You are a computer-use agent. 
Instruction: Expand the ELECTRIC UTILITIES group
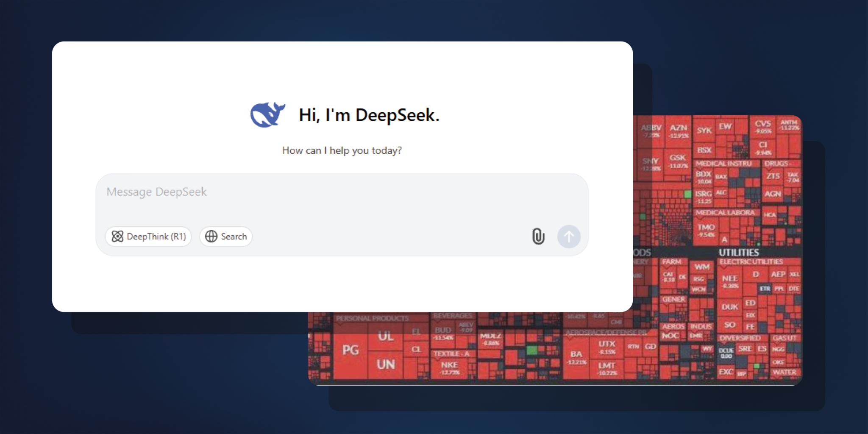(752, 262)
